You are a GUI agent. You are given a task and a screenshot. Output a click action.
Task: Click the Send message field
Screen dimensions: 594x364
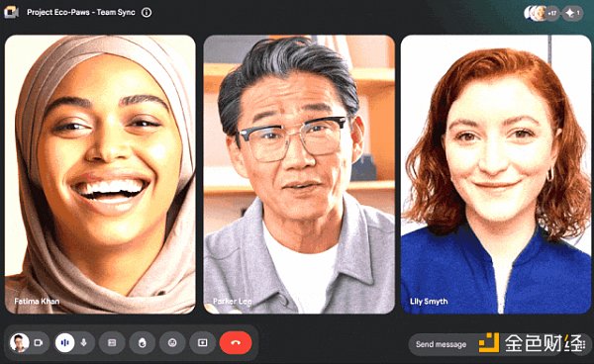441,344
